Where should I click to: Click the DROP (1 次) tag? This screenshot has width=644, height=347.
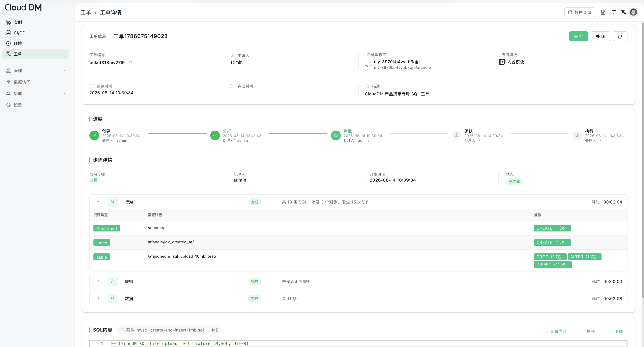[550, 257]
